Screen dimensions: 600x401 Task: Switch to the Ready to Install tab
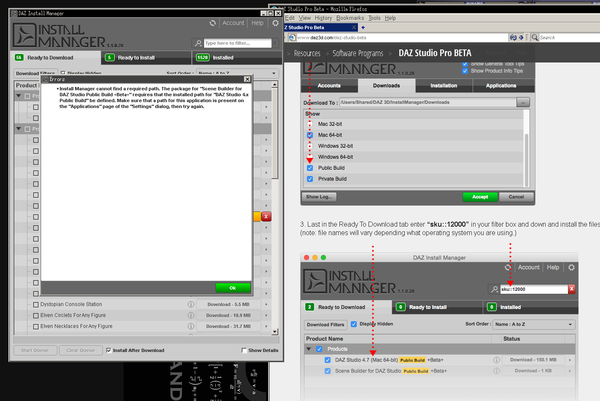pos(146,58)
